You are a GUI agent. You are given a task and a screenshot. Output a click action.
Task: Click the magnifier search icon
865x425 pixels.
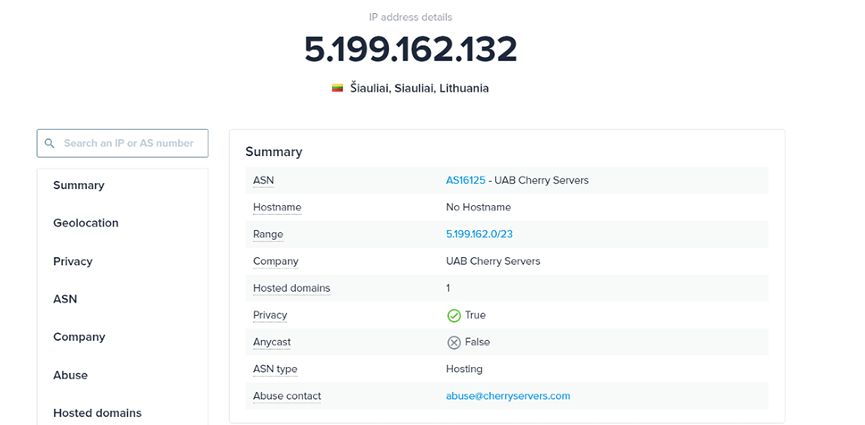click(x=49, y=143)
